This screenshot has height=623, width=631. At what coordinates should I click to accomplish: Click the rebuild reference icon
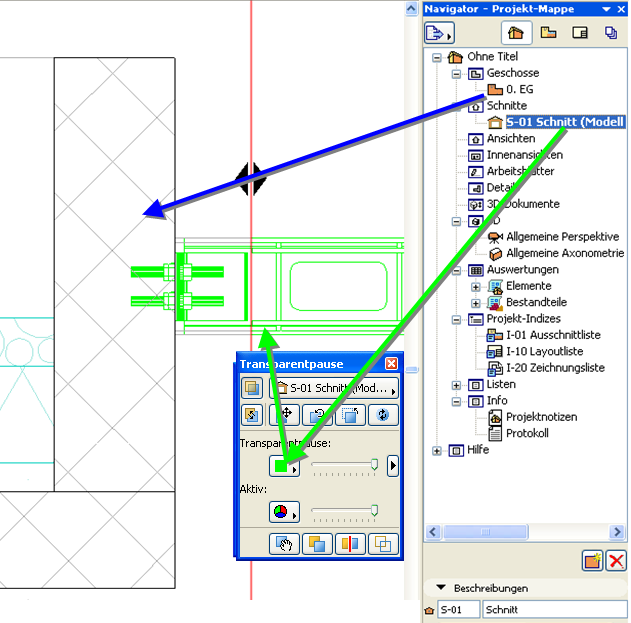point(383,415)
